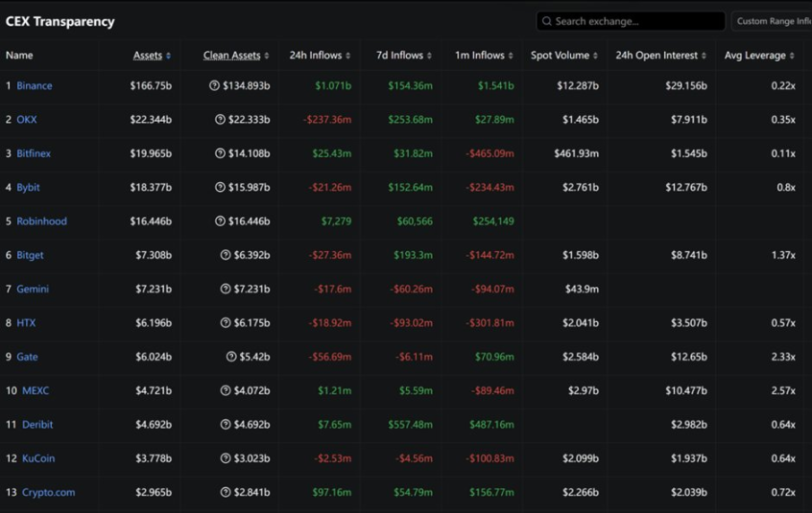Open the Binance exchange link
The width and height of the screenshot is (812, 513).
(35, 86)
